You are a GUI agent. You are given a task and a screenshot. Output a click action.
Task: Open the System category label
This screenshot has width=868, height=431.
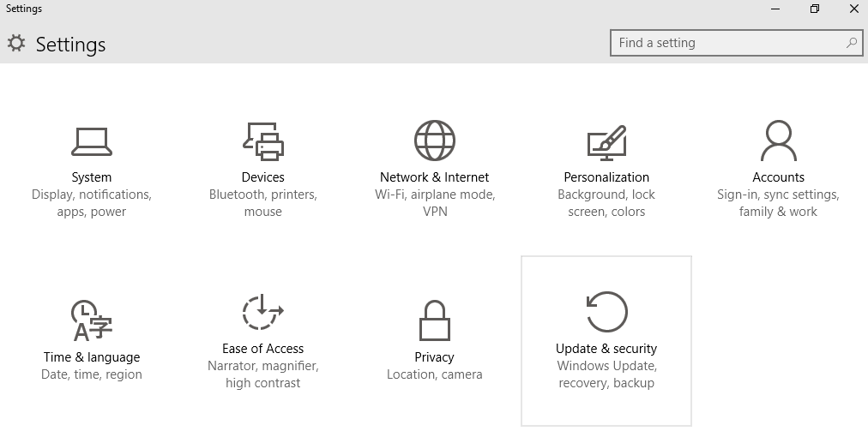click(x=91, y=177)
